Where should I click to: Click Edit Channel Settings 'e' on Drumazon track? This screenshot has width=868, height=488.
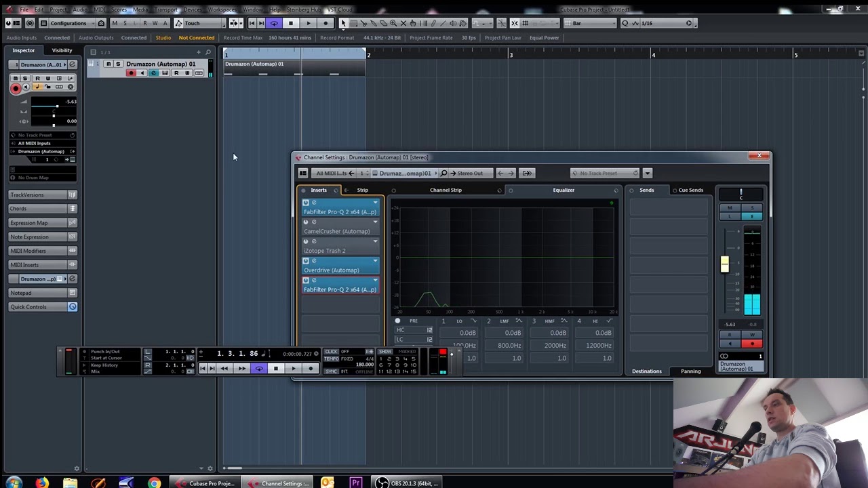click(x=153, y=73)
